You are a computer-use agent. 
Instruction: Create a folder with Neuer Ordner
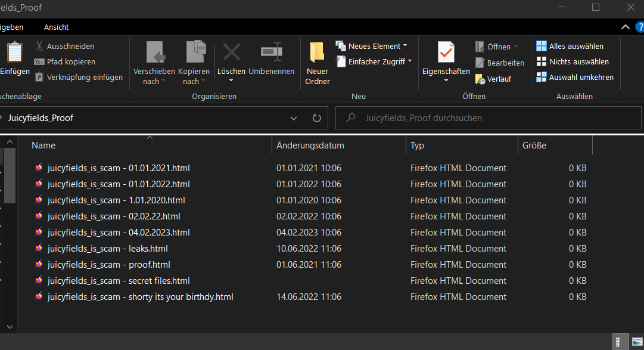point(317,64)
